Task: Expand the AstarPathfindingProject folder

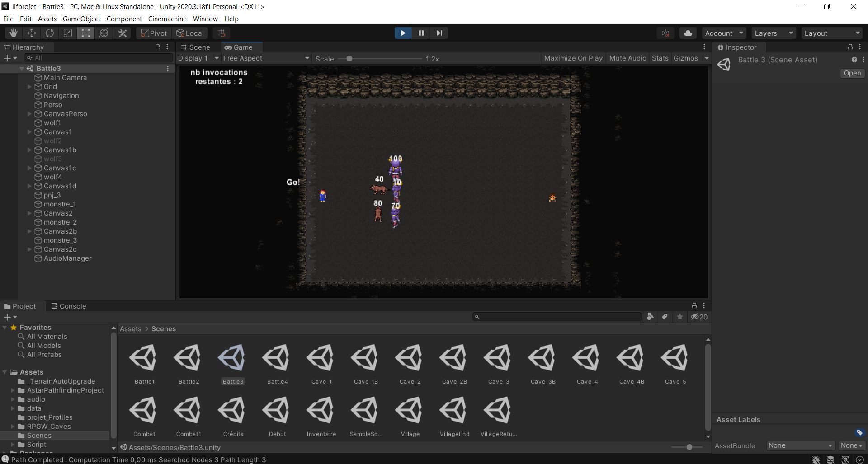Action: pos(13,390)
